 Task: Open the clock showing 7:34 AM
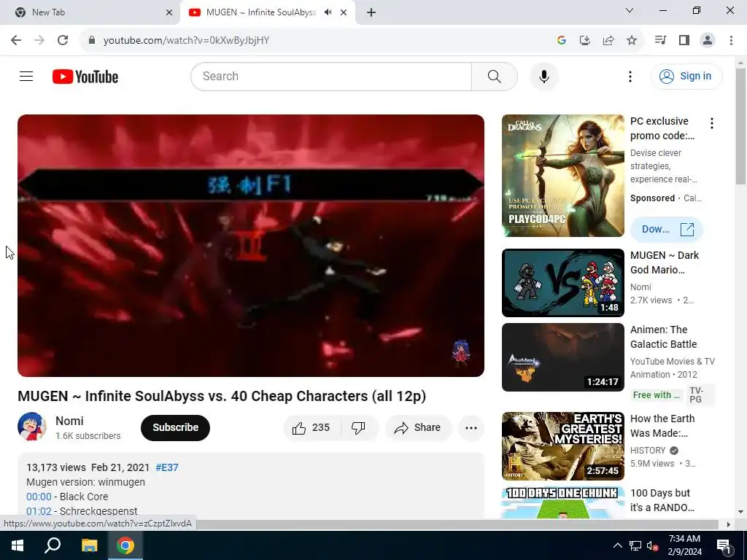684,545
